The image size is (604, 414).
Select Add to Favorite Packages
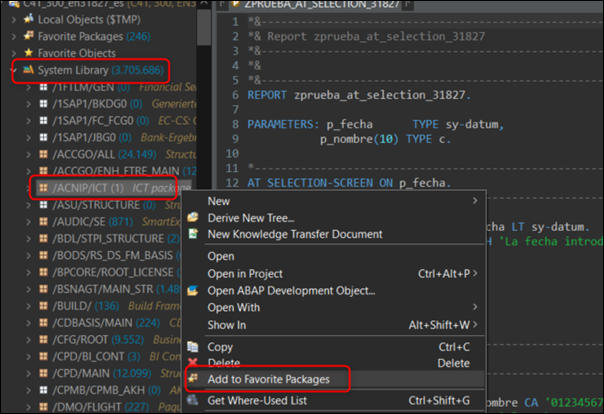[x=334, y=379]
